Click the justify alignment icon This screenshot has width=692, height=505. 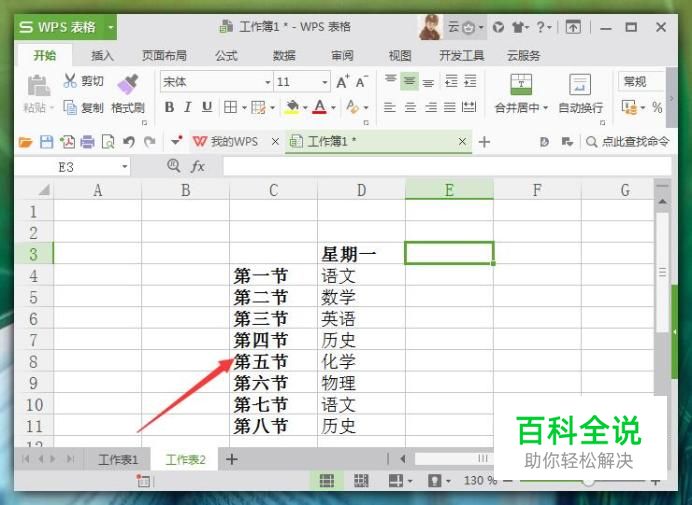point(450,107)
